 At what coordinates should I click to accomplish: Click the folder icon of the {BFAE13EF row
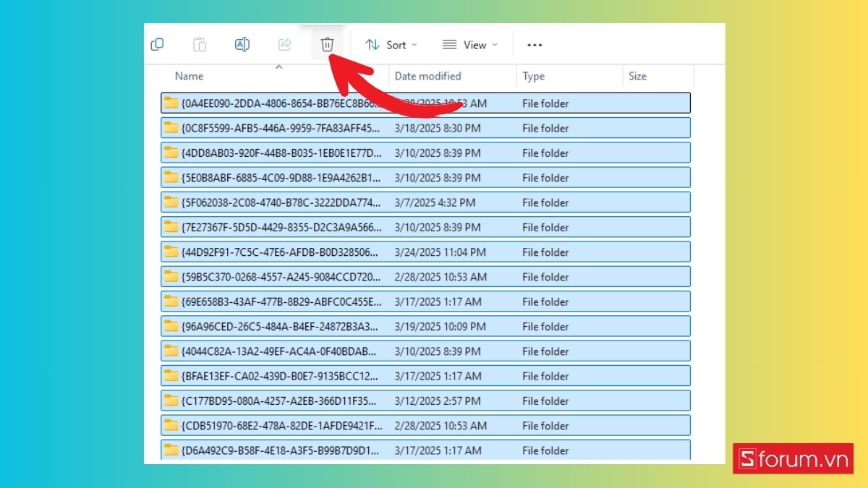coord(171,375)
